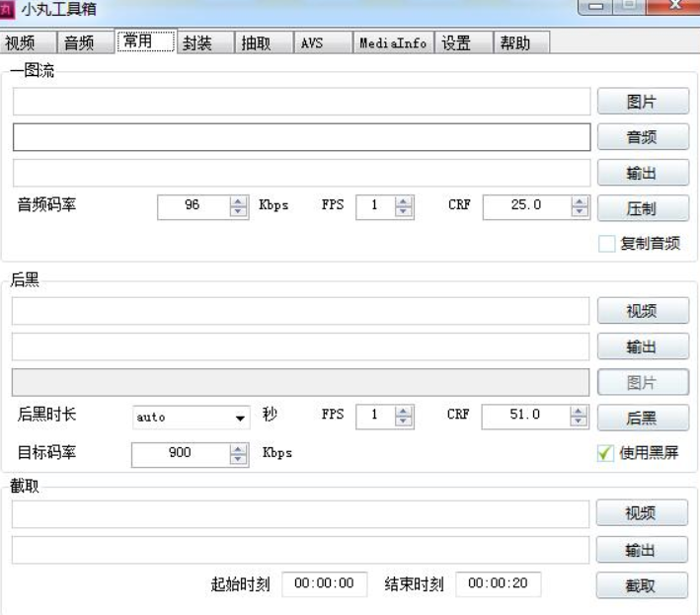Click the 一图流 output path field

coord(302,173)
